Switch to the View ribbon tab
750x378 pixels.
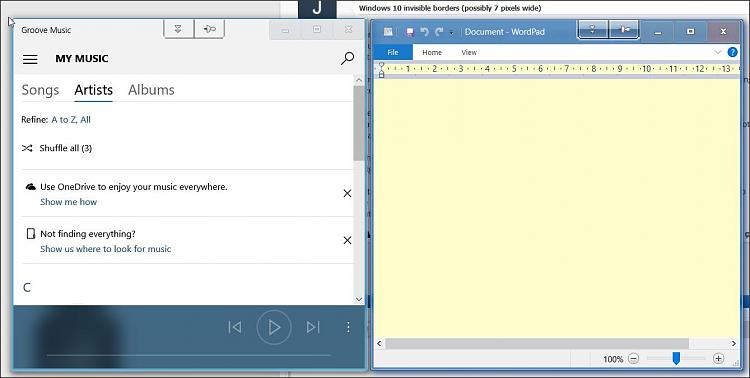[469, 53]
